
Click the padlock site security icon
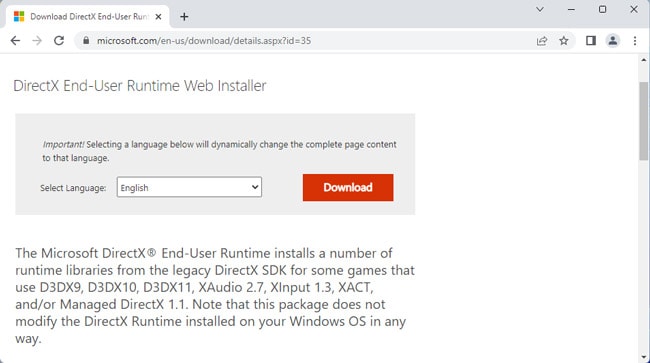pyautogui.click(x=86, y=40)
